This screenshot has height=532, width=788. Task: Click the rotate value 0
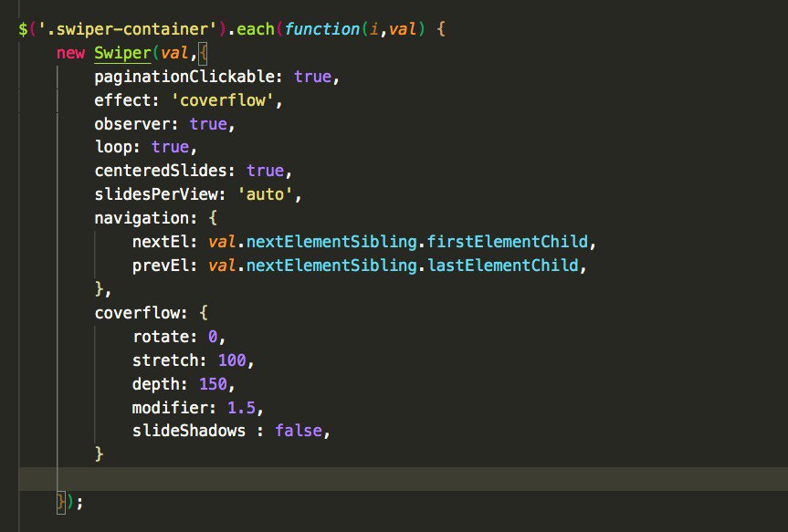[x=213, y=337]
